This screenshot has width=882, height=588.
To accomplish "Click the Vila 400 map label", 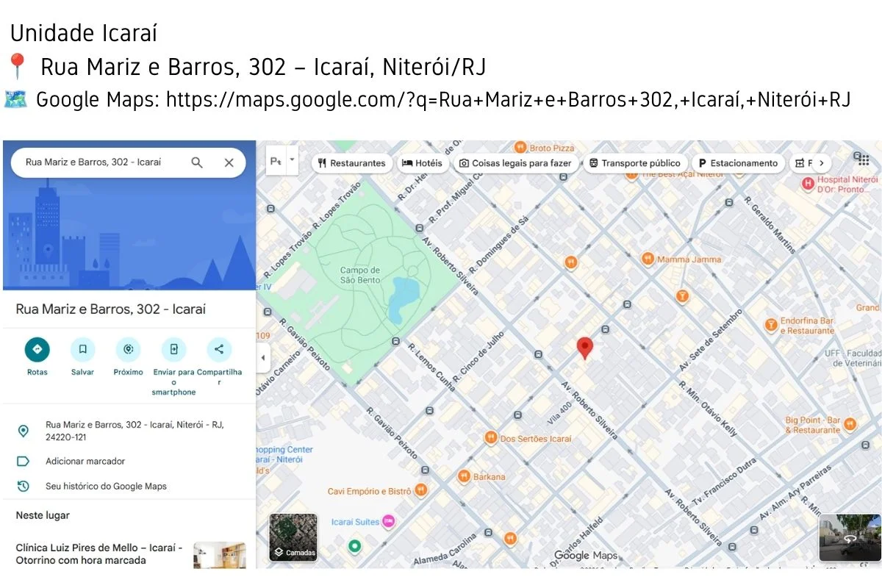I will pyautogui.click(x=560, y=412).
